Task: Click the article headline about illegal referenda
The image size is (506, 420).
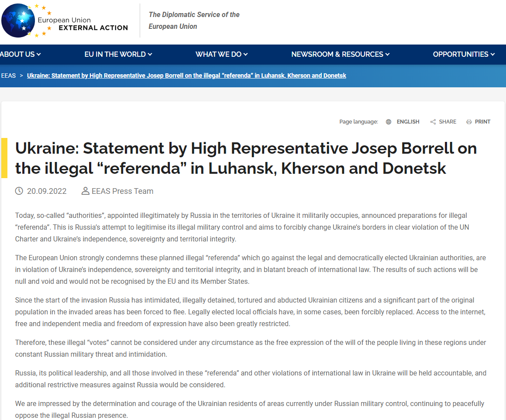Action: (246, 158)
